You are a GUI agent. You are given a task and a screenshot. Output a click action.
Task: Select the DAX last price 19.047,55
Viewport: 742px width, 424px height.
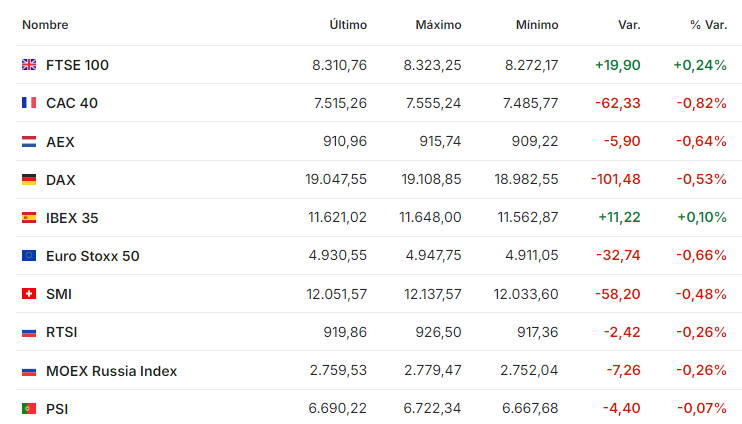click(336, 179)
